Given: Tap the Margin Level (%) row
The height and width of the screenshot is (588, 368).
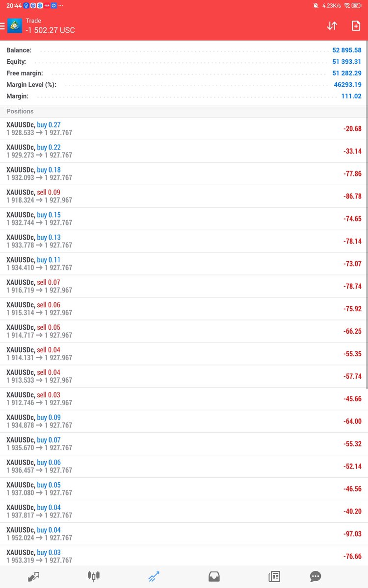Looking at the screenshot, I should [184, 85].
